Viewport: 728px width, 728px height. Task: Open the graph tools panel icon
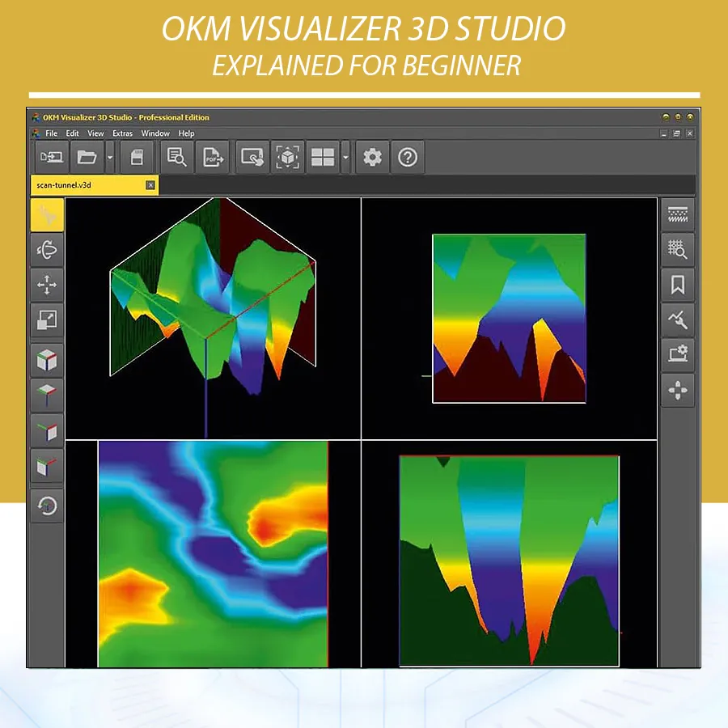[x=678, y=320]
